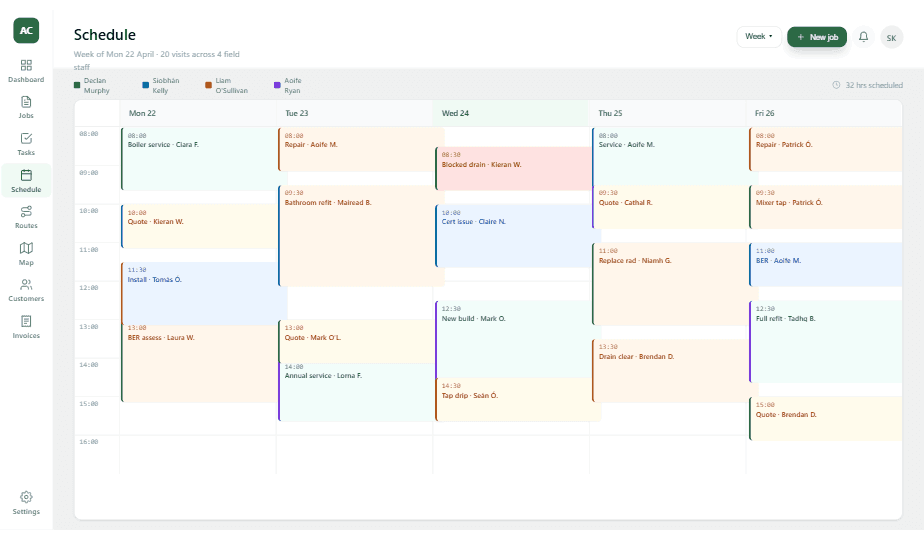Click Declan Murphy green legend swatch

(77, 85)
